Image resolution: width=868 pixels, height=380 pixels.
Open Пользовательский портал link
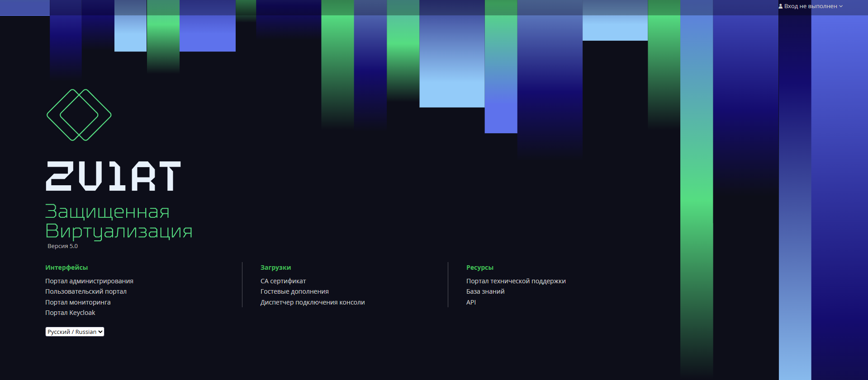[x=86, y=291]
